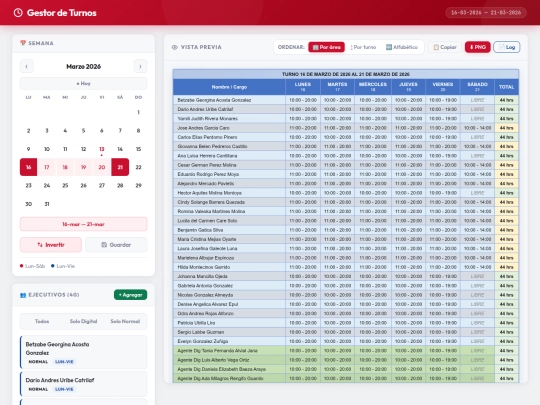Image resolution: width=540 pixels, height=405 pixels.
Task: Export schedule as PNG
Action: pos(478,47)
